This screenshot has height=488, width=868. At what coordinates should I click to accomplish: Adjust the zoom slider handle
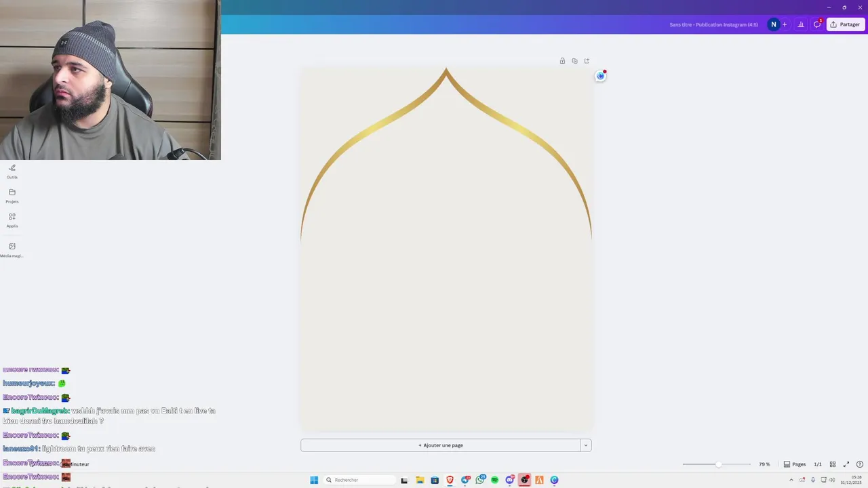coord(718,464)
